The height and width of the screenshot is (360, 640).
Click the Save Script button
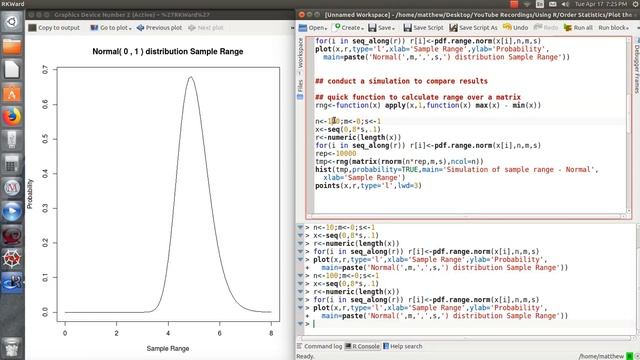(423, 28)
